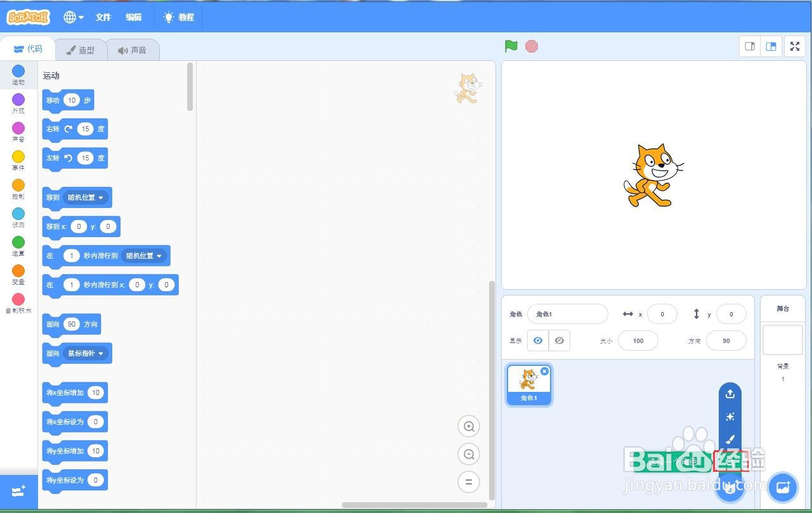The height and width of the screenshot is (513, 812).
Task: Switch to the 造型 (Costumes) tab
Action: tap(81, 49)
